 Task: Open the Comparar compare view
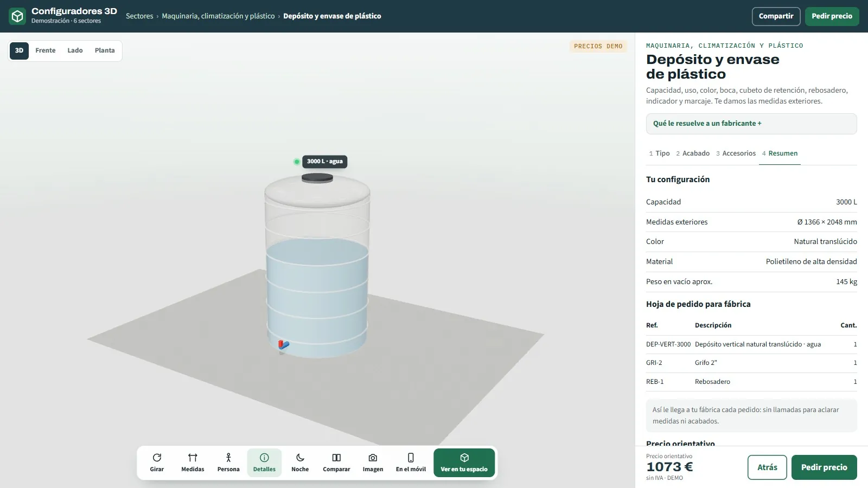coord(336,463)
